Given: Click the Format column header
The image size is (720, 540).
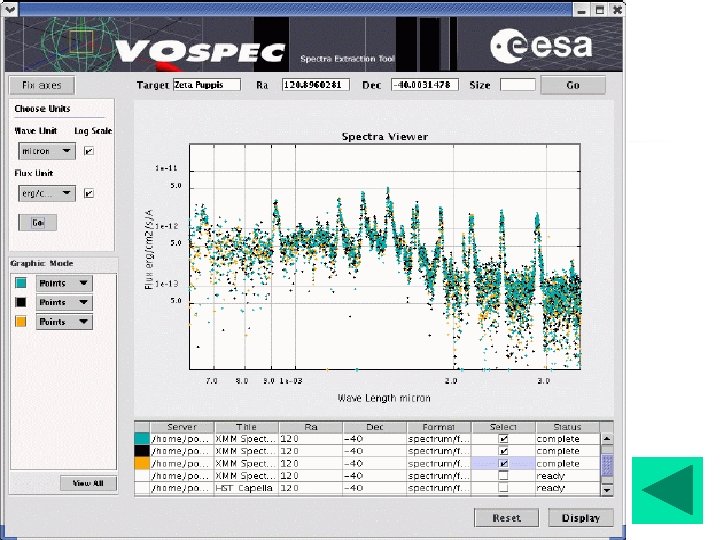Looking at the screenshot, I should [439, 427].
